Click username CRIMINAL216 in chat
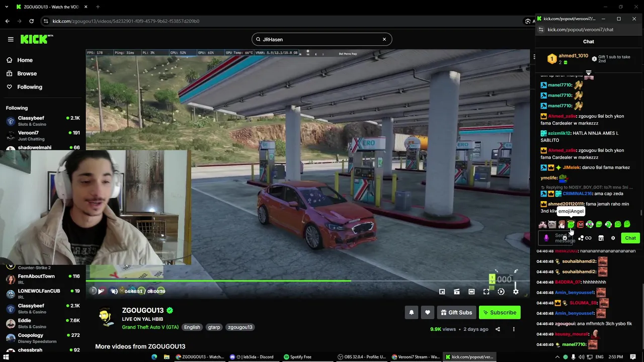644x362 pixels. pos(578,194)
